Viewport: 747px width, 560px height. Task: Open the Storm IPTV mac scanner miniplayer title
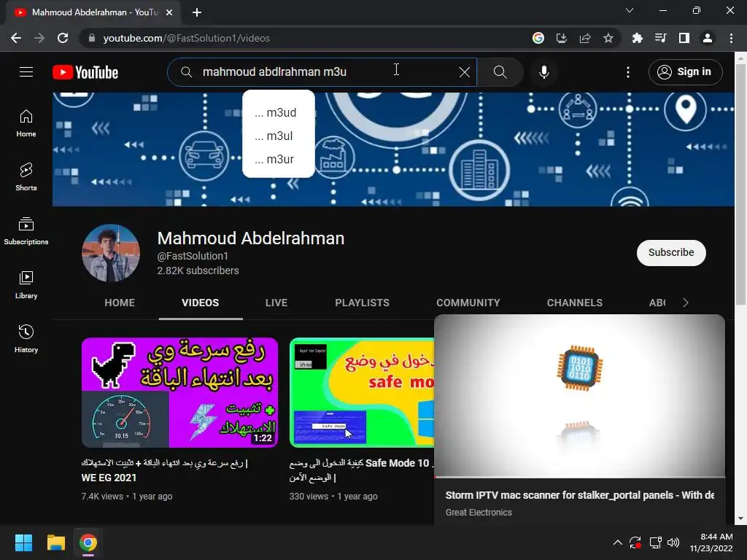579,495
